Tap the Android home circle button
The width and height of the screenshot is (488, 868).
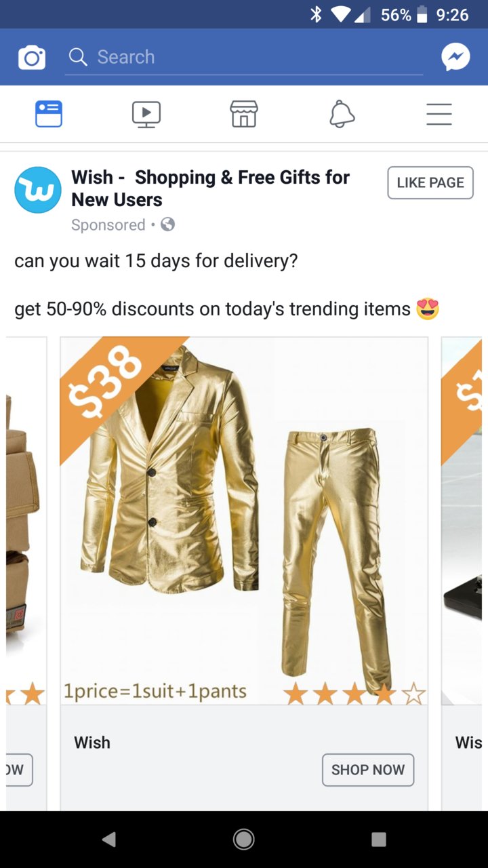coord(244,840)
